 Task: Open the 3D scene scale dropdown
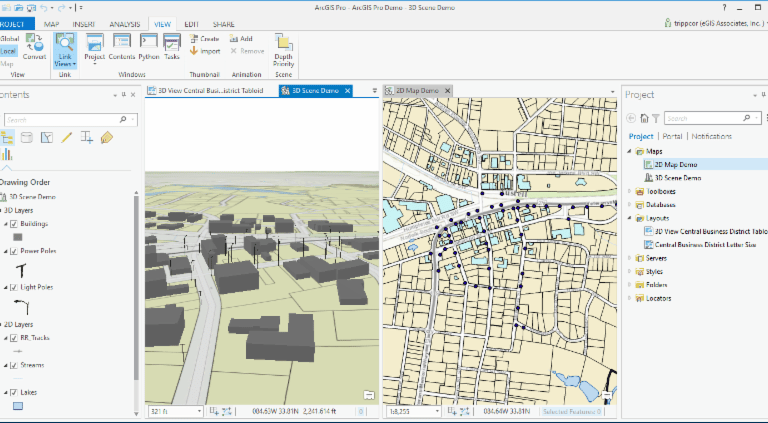coord(200,411)
